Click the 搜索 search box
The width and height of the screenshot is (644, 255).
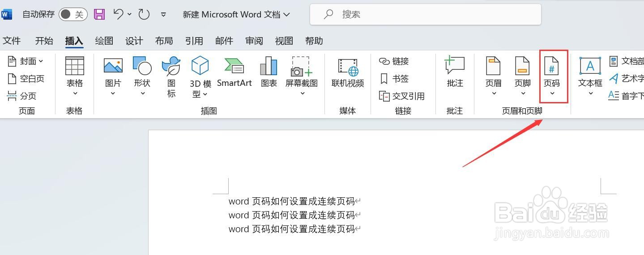click(426, 14)
